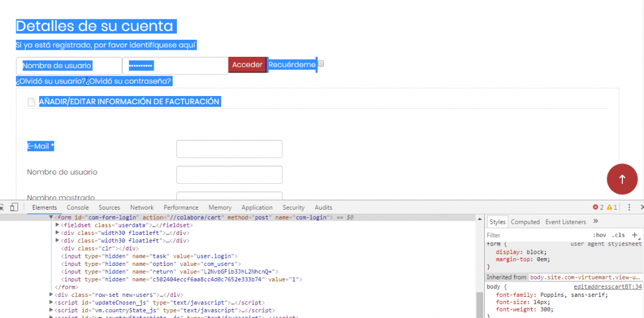Image resolution: width=644 pixels, height=318 pixels.
Task: Open the Sources tab
Action: click(109, 207)
